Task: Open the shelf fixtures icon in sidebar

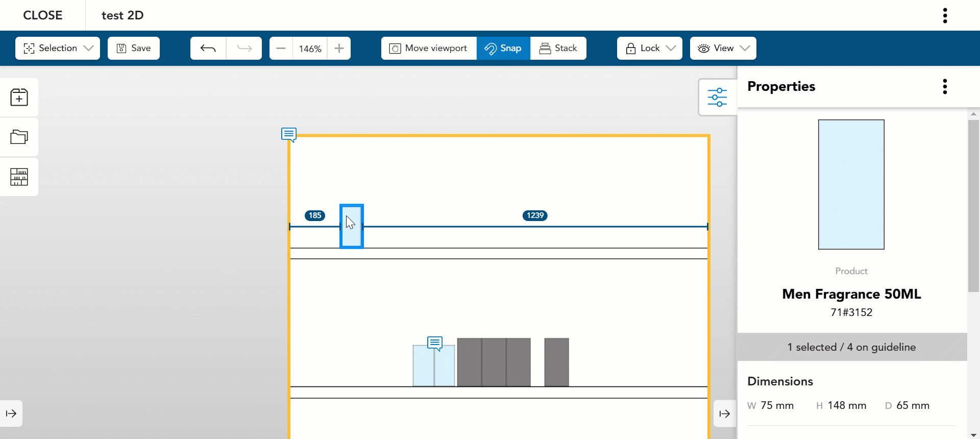Action: 19,177
